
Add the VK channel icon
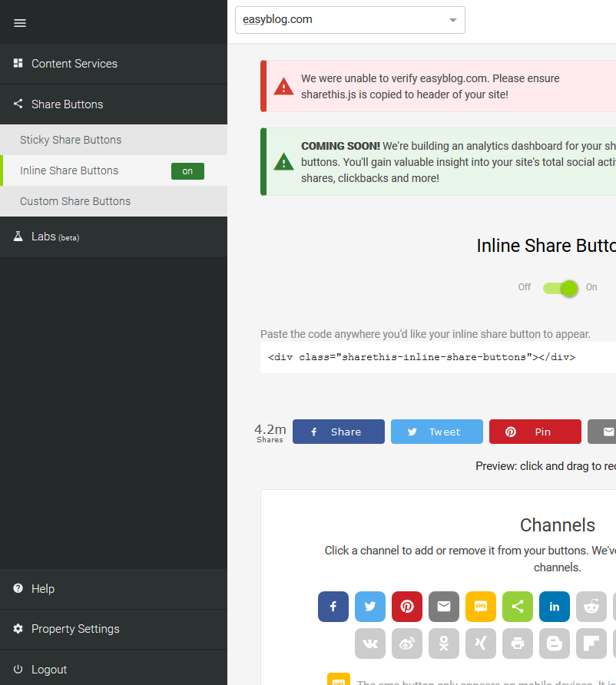370,644
